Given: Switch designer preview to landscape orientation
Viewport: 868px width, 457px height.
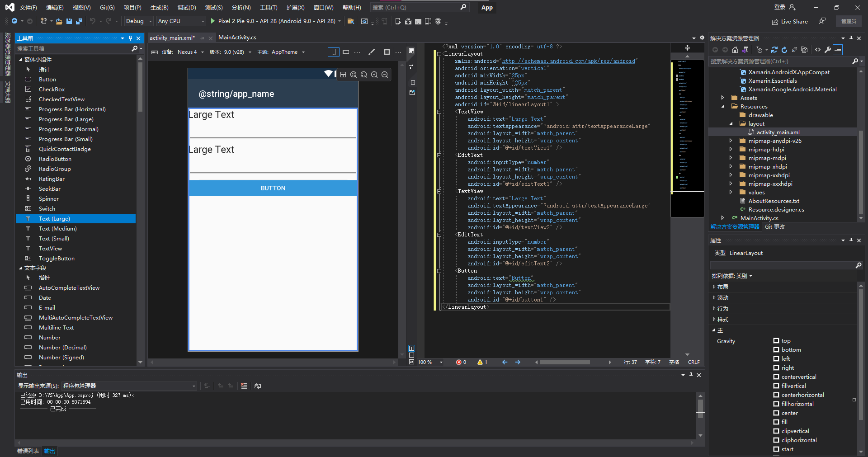Looking at the screenshot, I should pyautogui.click(x=346, y=52).
